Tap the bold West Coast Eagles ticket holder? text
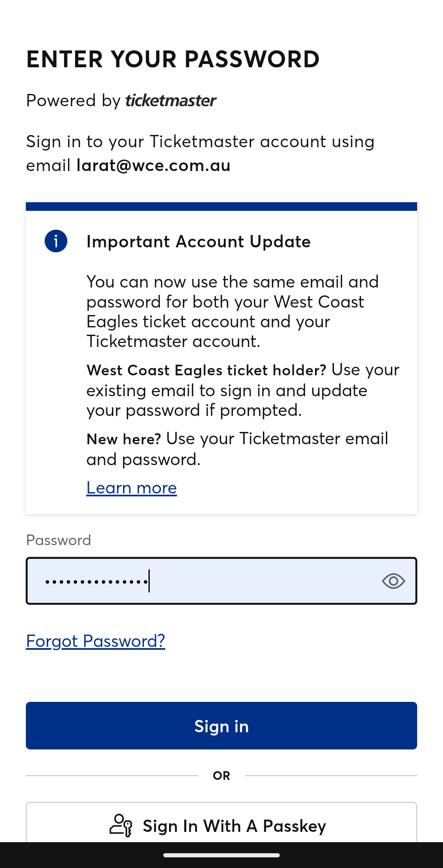The height and width of the screenshot is (868, 443). [x=206, y=370]
